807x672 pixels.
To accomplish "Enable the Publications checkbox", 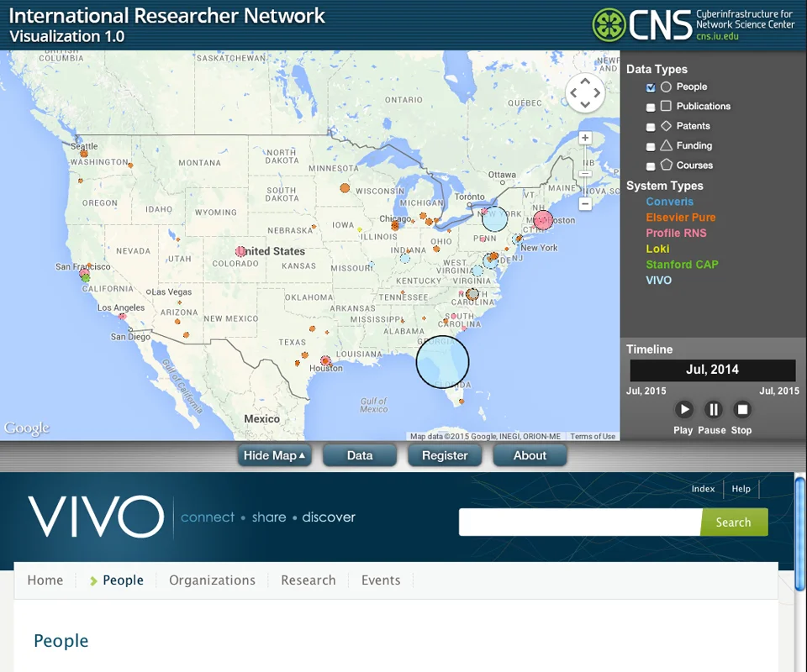I will 651,107.
